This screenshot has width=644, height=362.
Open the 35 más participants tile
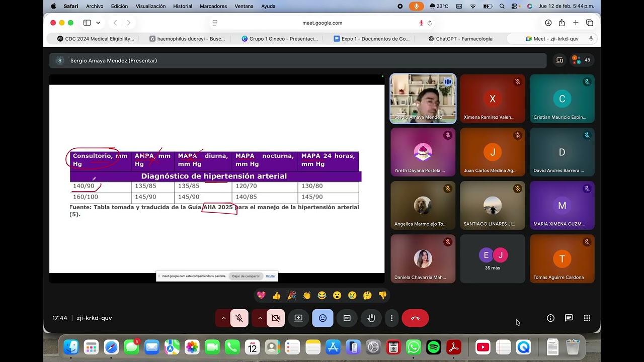[493, 259]
